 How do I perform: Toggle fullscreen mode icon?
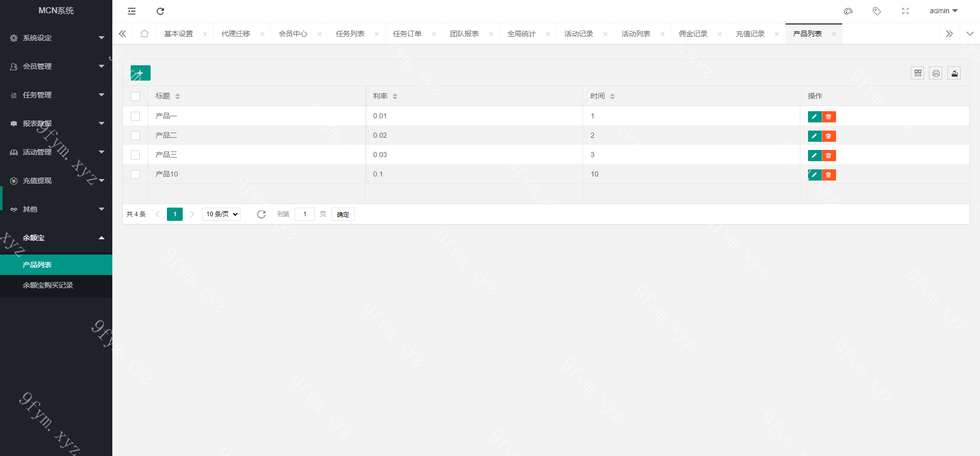click(905, 11)
